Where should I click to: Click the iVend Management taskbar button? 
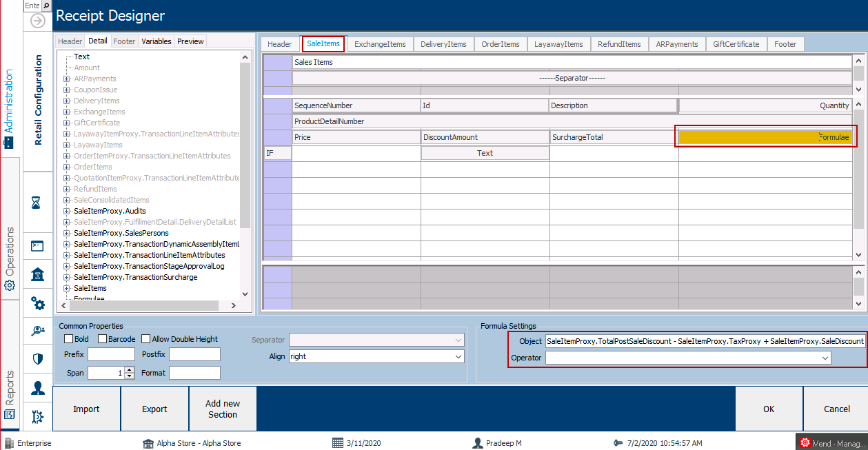click(x=831, y=442)
